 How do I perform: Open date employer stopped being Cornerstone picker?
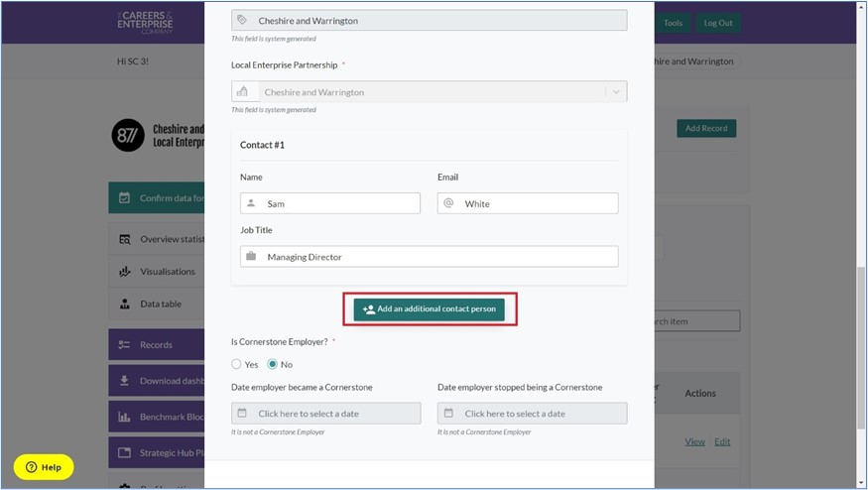pyautogui.click(x=533, y=414)
